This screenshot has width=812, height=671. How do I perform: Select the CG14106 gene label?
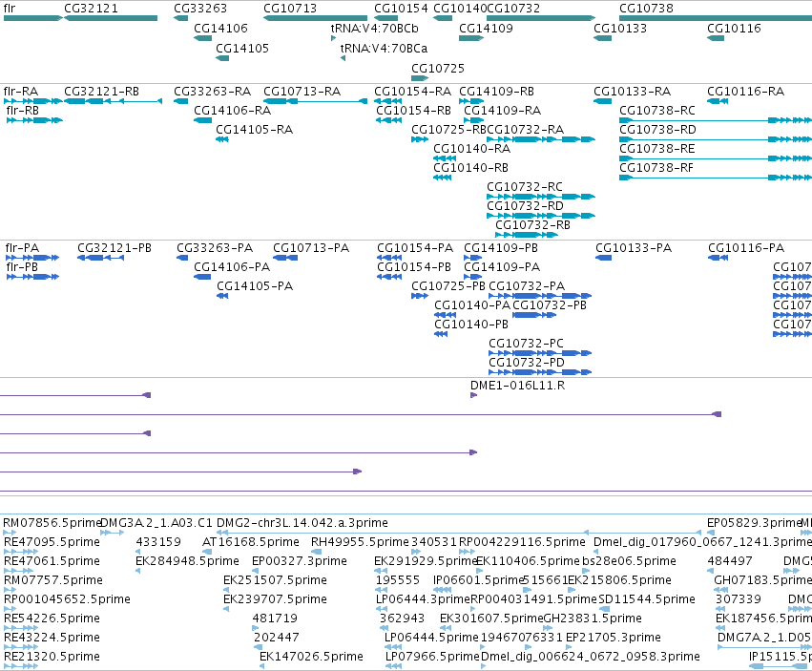(x=220, y=28)
